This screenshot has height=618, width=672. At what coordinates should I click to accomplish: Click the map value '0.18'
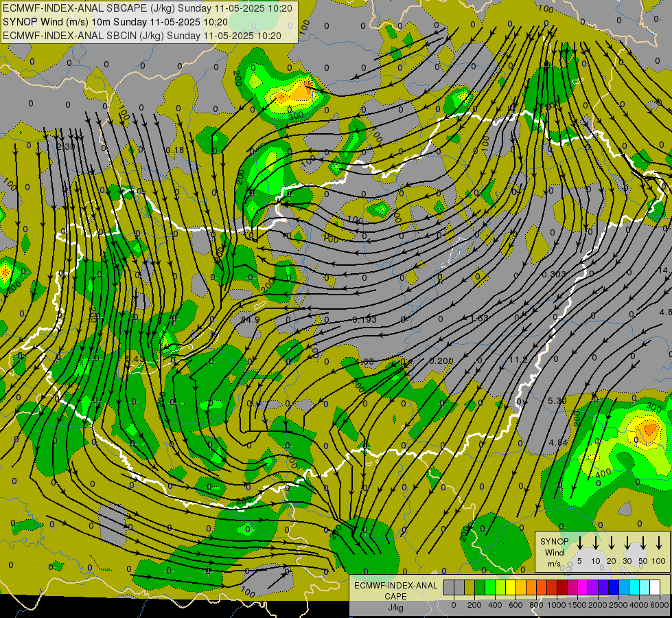click(x=174, y=150)
